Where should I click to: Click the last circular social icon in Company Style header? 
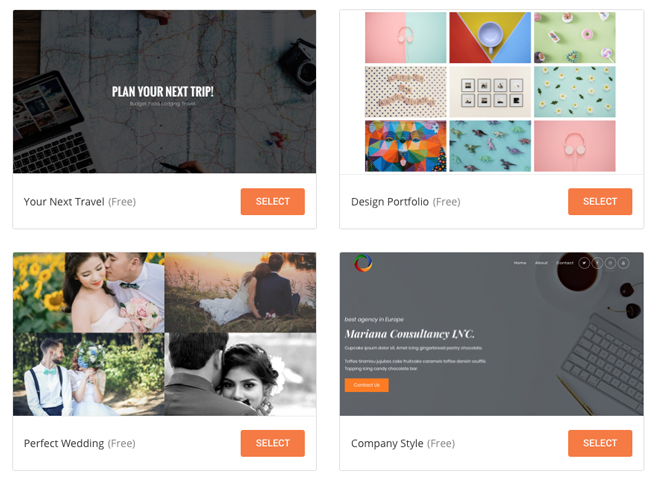coord(623,263)
